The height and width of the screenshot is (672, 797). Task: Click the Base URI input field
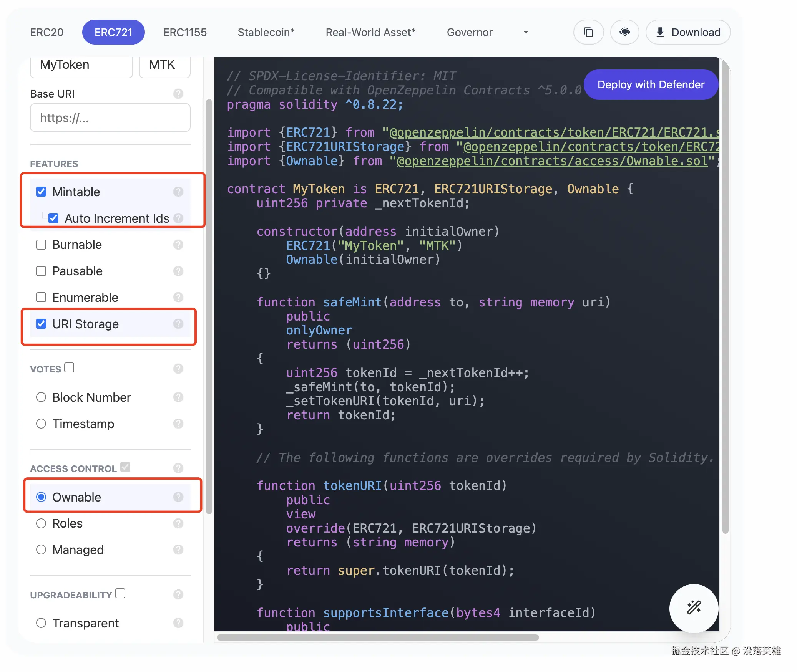(110, 118)
